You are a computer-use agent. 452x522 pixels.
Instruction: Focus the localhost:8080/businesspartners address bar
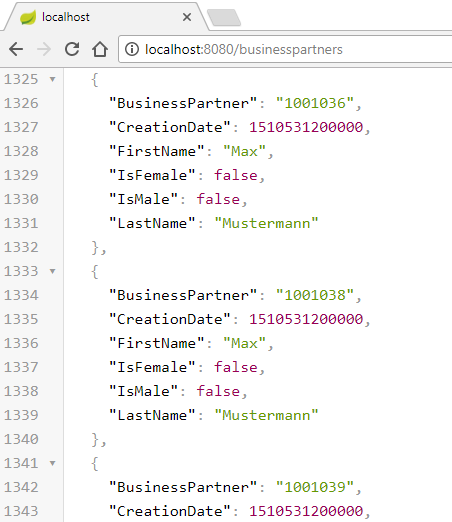tap(285, 49)
